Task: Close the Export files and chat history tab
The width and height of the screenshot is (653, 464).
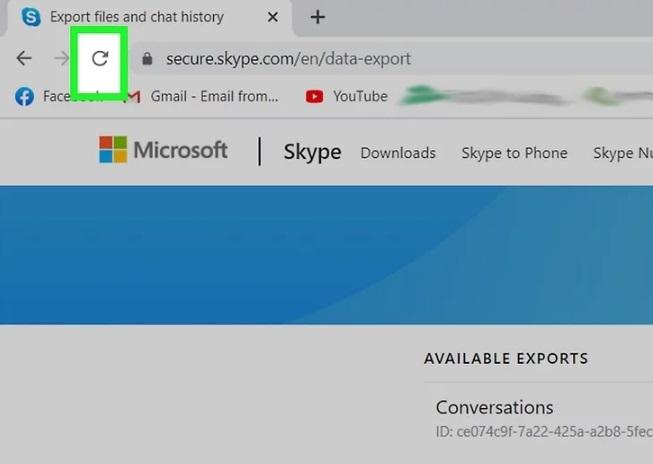Action: tap(273, 17)
